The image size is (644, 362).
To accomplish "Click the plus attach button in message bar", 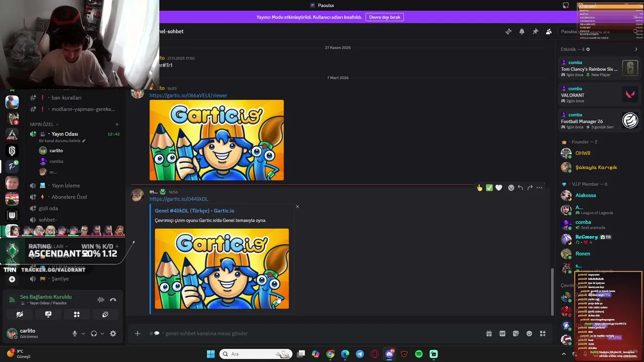I will (x=137, y=333).
